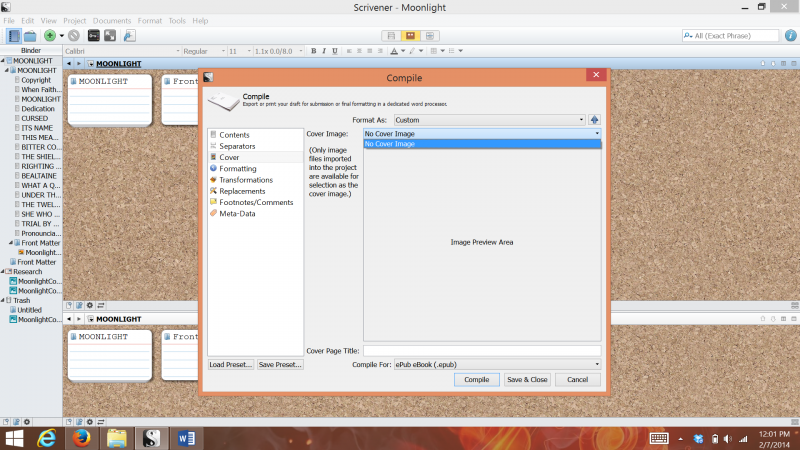Click the Save Preset... button
This screenshot has height=450, width=800.
click(280, 364)
